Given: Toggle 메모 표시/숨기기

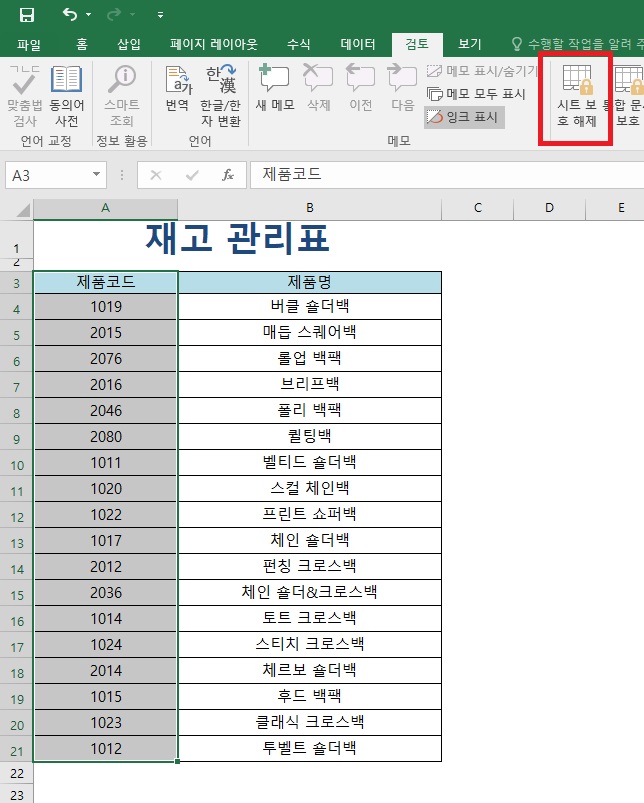Looking at the screenshot, I should click(481, 71).
